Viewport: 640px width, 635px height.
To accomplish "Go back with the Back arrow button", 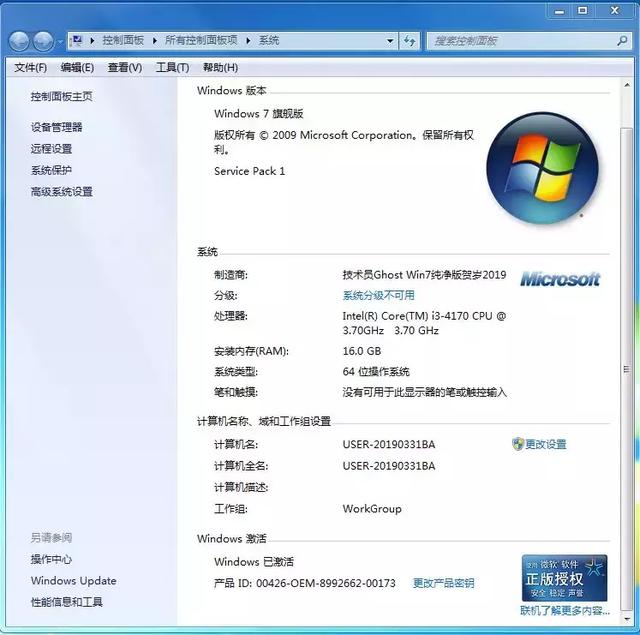I will [x=19, y=41].
